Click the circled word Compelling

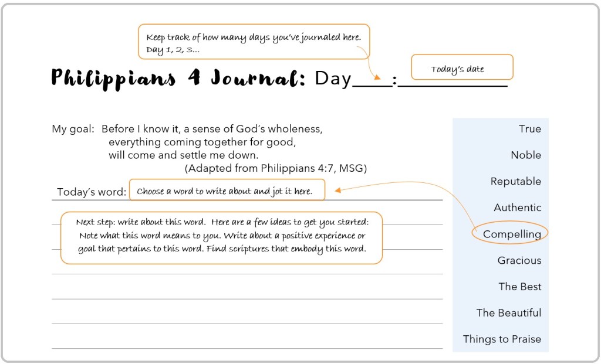511,234
